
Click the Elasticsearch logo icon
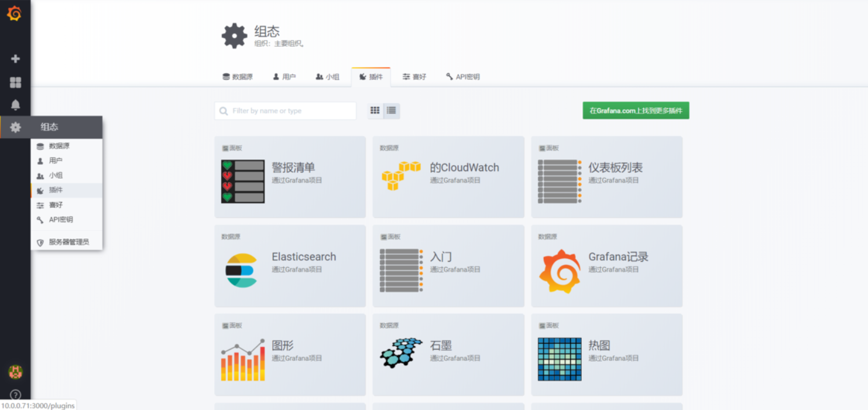pyautogui.click(x=241, y=271)
